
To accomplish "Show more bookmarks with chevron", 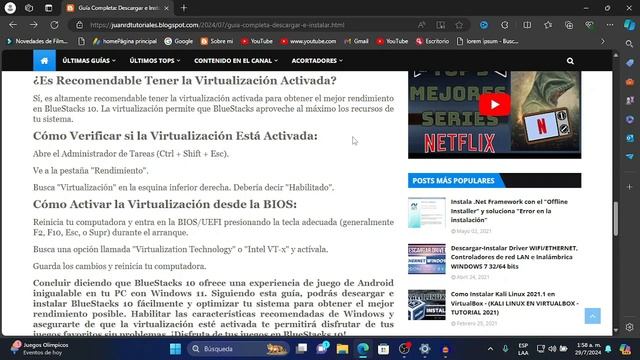I will [603, 41].
